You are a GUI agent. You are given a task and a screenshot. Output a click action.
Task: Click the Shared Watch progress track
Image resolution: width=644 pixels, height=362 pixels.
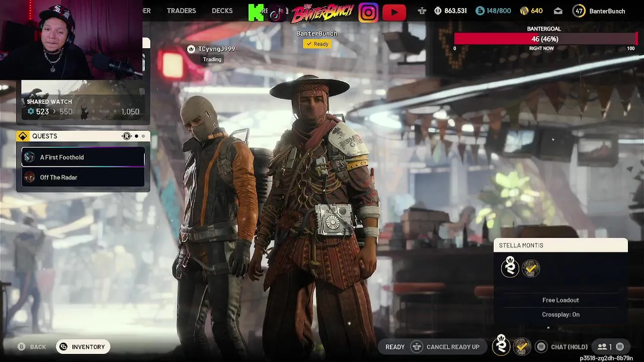tap(83, 112)
